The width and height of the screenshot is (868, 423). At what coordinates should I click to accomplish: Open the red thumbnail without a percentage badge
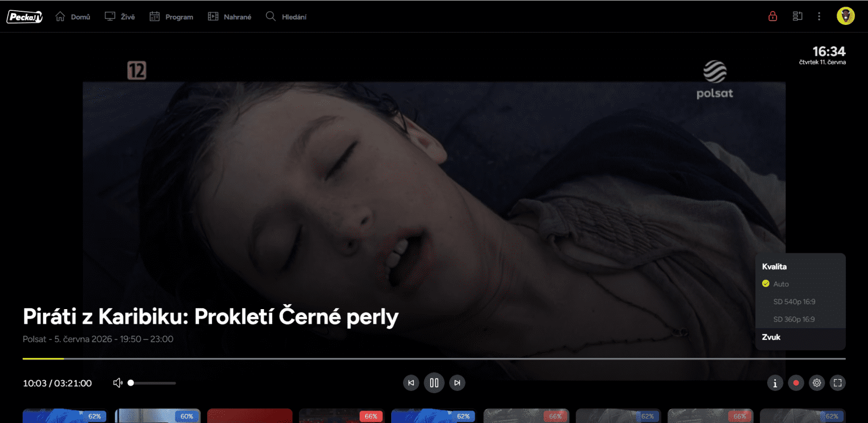[x=250, y=416]
